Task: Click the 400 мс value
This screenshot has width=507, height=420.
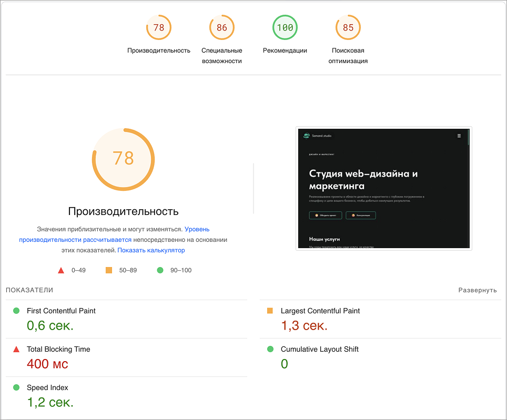Action: point(47,364)
